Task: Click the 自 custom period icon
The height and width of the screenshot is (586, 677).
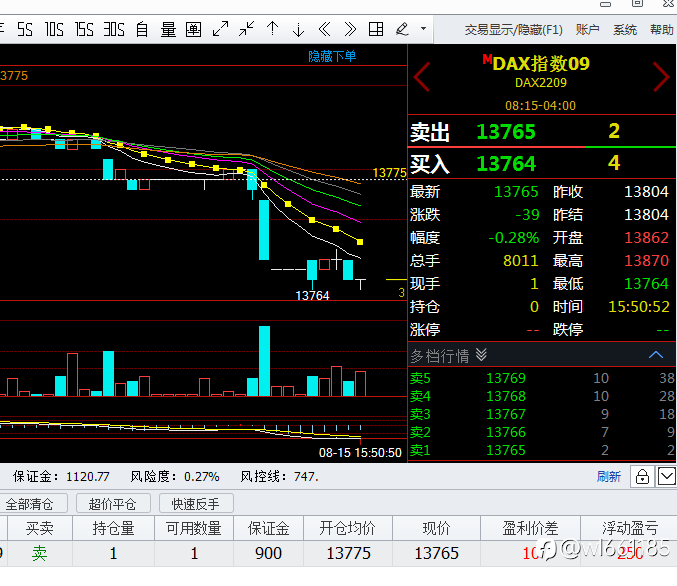Action: [x=142, y=30]
